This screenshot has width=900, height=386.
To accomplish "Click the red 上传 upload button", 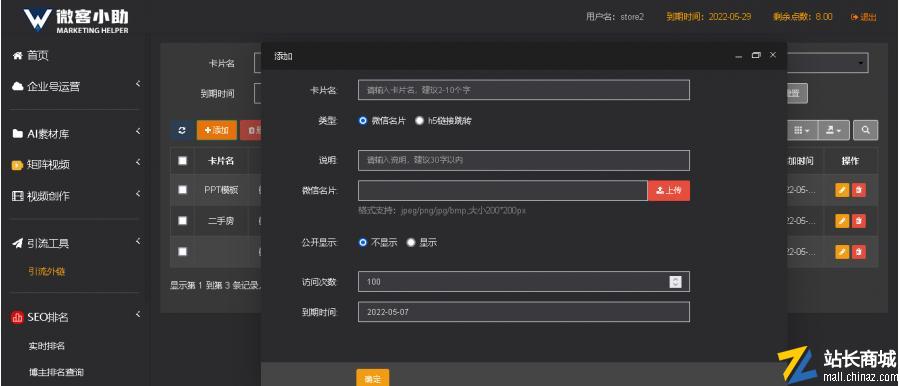I will 669,191.
